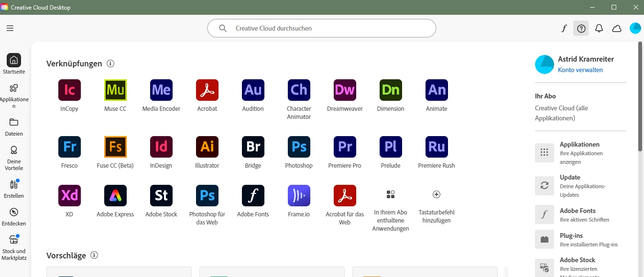Click Konto verwalten link
The height and width of the screenshot is (277, 644).
point(580,70)
